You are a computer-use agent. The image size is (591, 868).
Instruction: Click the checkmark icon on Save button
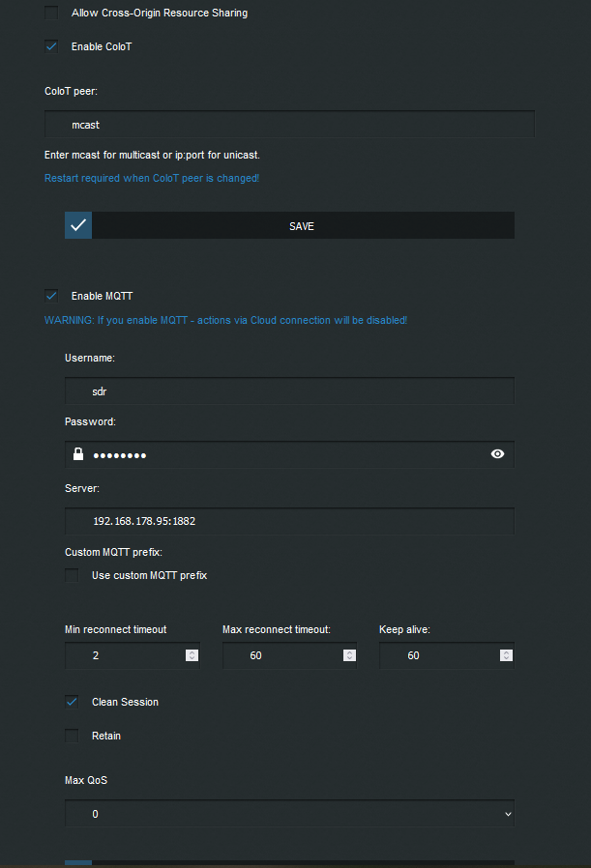(x=78, y=225)
